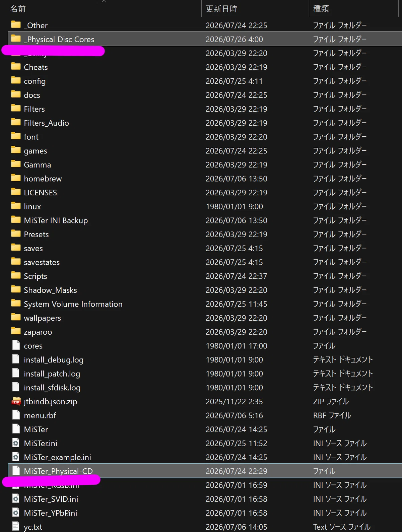Click the 2026/07/26 4:00 date cell
402x532 pixels.
(234, 39)
